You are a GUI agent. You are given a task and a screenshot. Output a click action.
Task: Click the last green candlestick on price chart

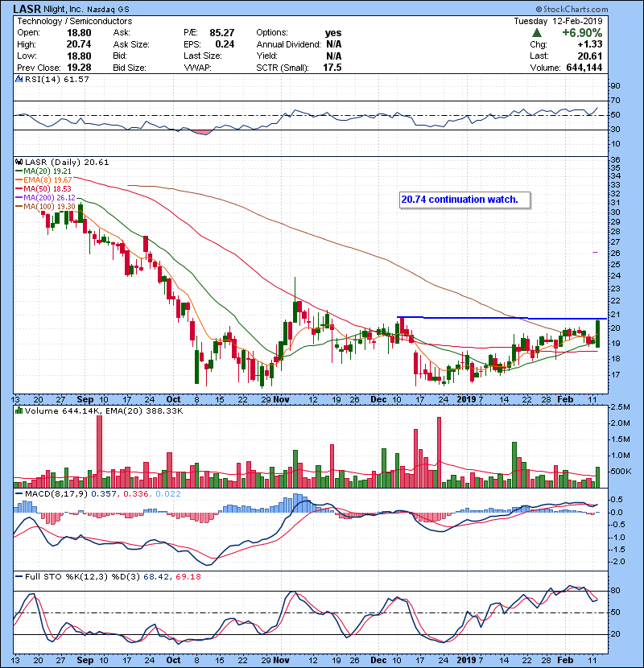click(597, 333)
